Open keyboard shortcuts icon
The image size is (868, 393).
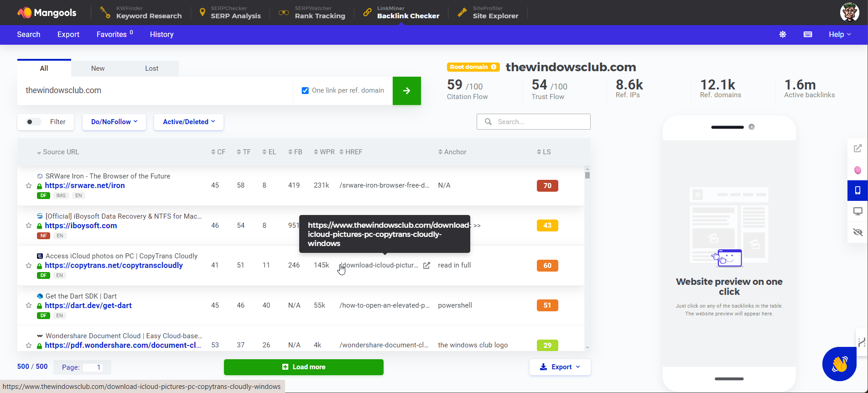[x=808, y=35]
